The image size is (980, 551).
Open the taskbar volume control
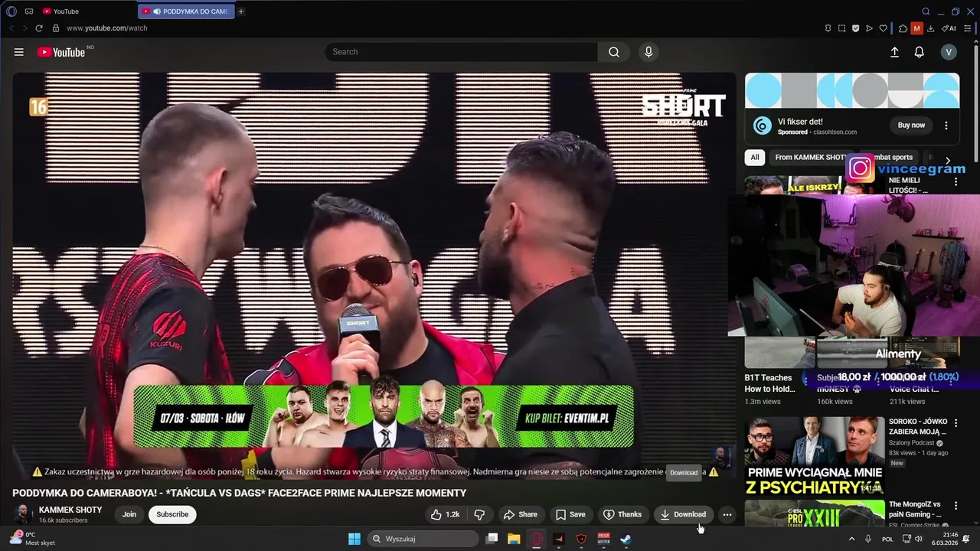click(x=919, y=539)
